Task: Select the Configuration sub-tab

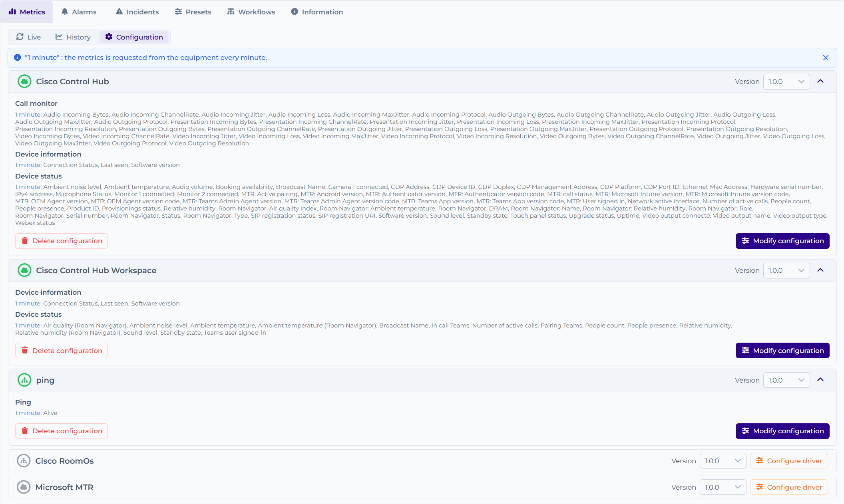Action: click(134, 37)
